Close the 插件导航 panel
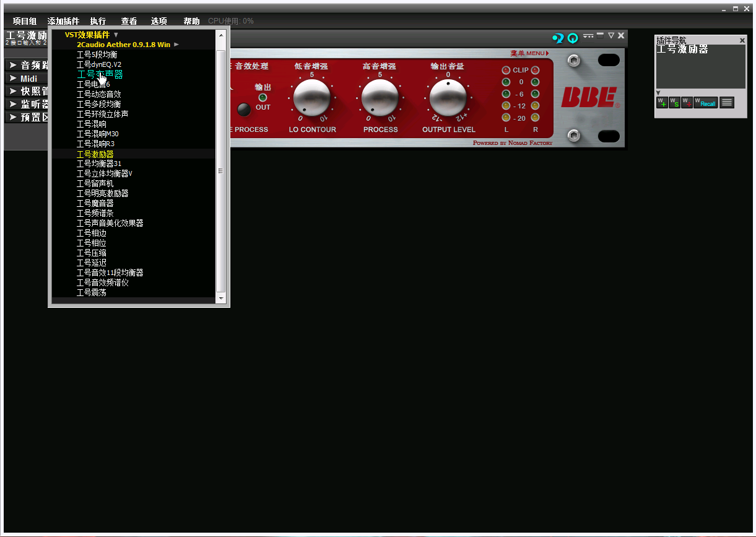Viewport: 756px width, 537px height. pos(742,40)
